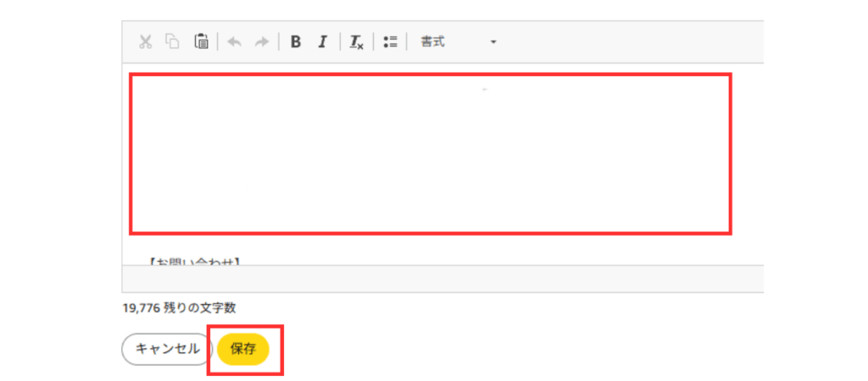Click the Paste clipboard icon
This screenshot has height=381, width=868.
coord(201,42)
